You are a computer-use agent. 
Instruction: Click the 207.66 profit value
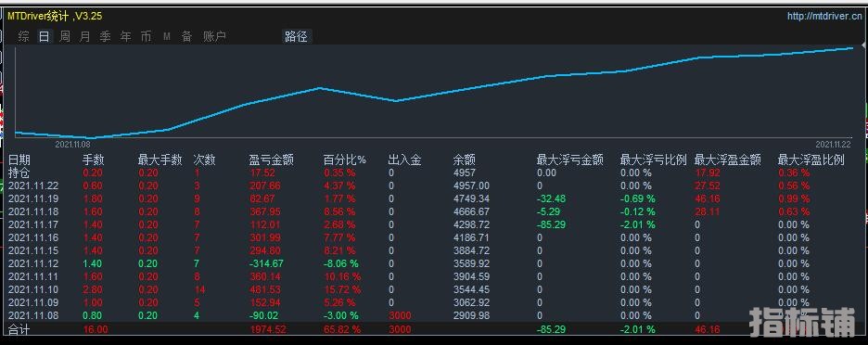click(265, 185)
